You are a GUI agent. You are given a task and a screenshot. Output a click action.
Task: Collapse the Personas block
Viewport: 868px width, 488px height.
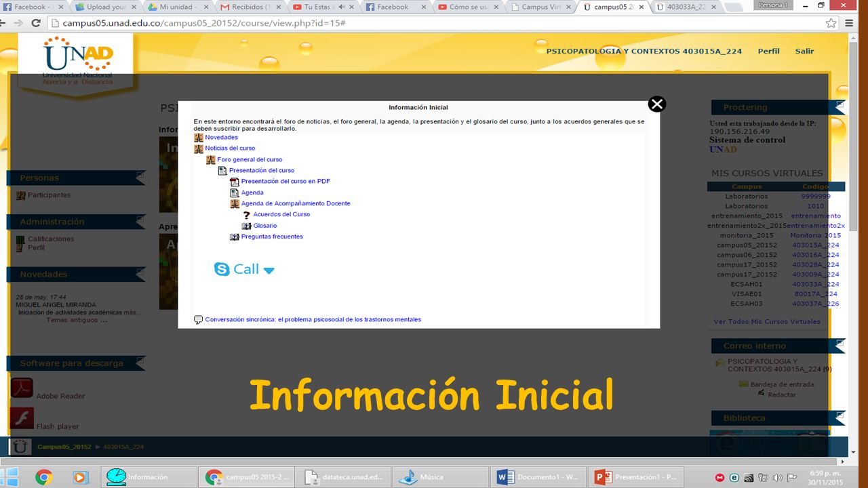click(140, 176)
